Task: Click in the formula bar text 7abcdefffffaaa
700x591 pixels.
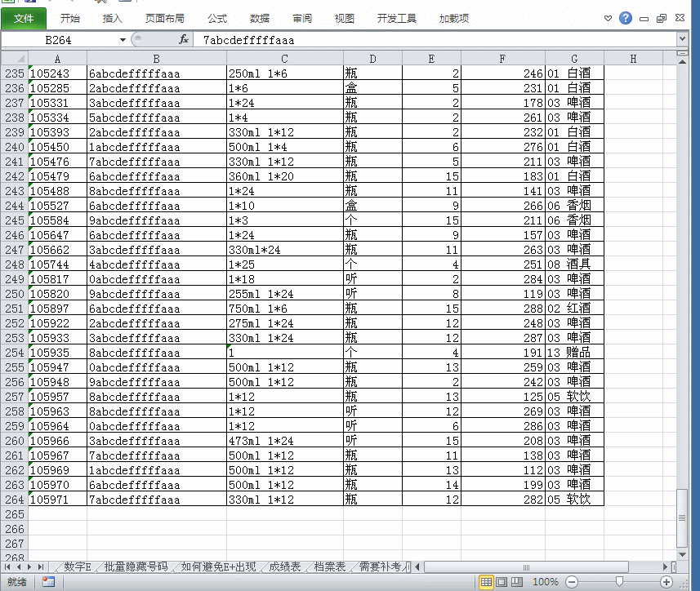Action: 248,41
